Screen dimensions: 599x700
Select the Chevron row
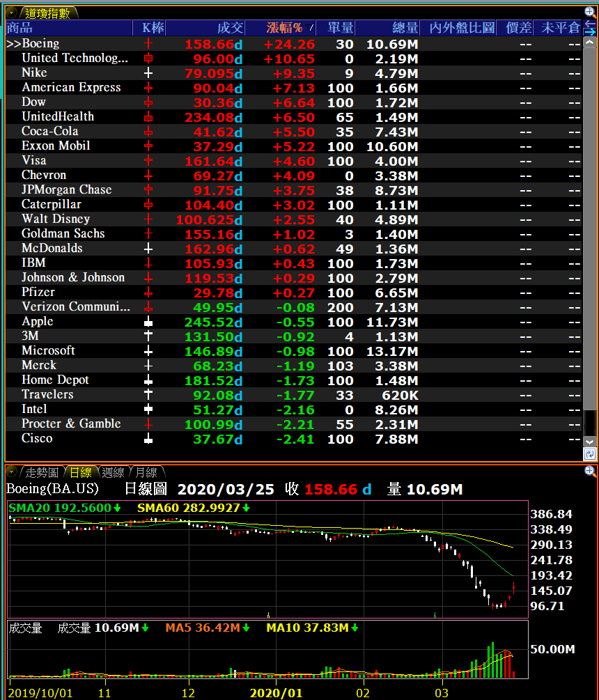tap(294, 176)
